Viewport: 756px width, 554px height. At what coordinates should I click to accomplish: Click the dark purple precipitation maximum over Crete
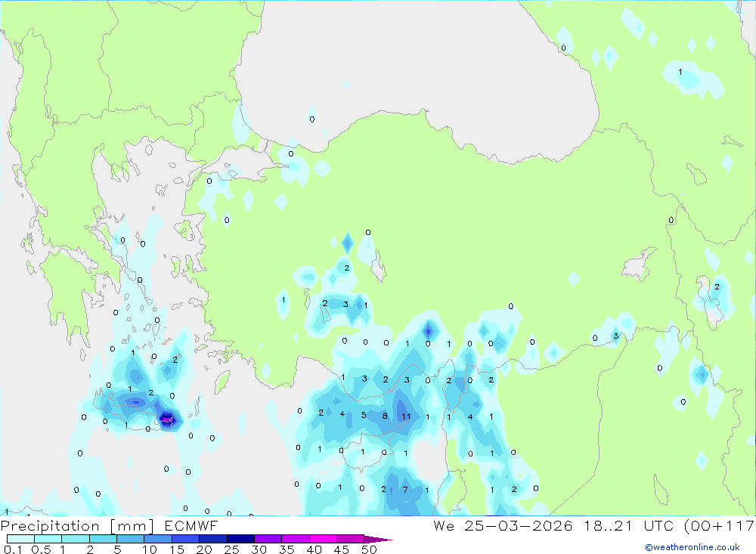tap(167, 419)
